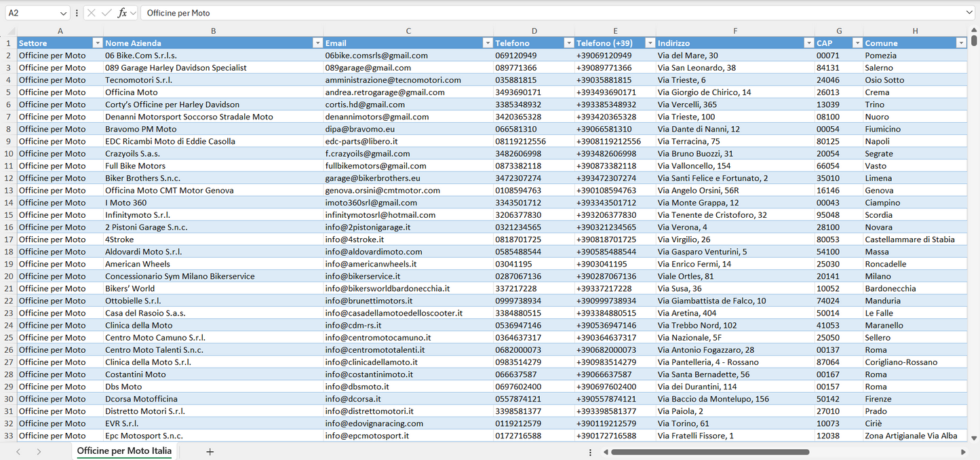Image resolution: width=980 pixels, height=460 pixels.
Task: Select row 28 by its row number
Action: pos(8,375)
